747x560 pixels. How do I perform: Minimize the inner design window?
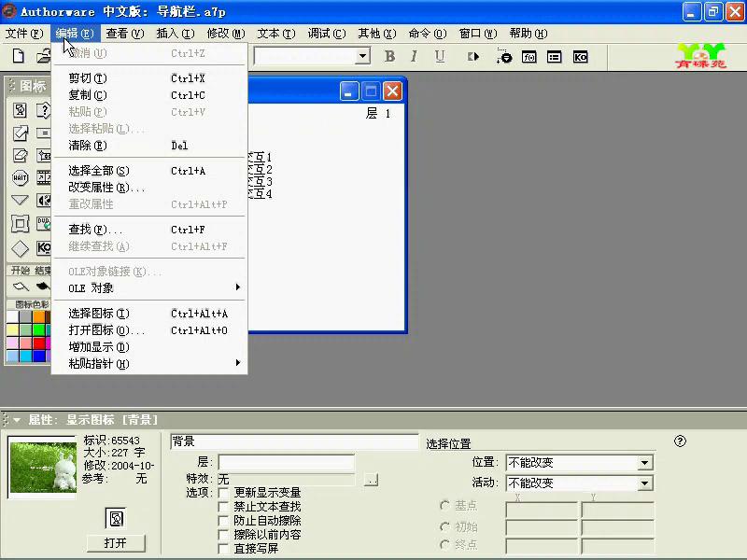click(x=349, y=91)
